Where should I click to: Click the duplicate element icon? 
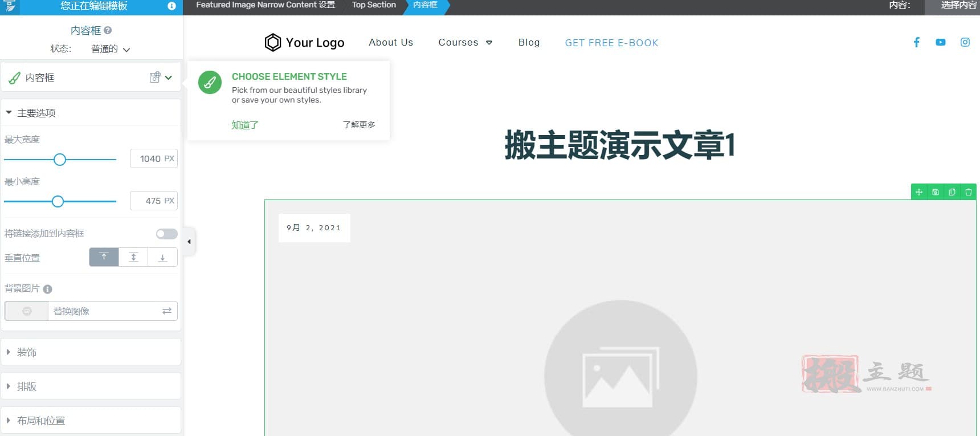tap(952, 192)
